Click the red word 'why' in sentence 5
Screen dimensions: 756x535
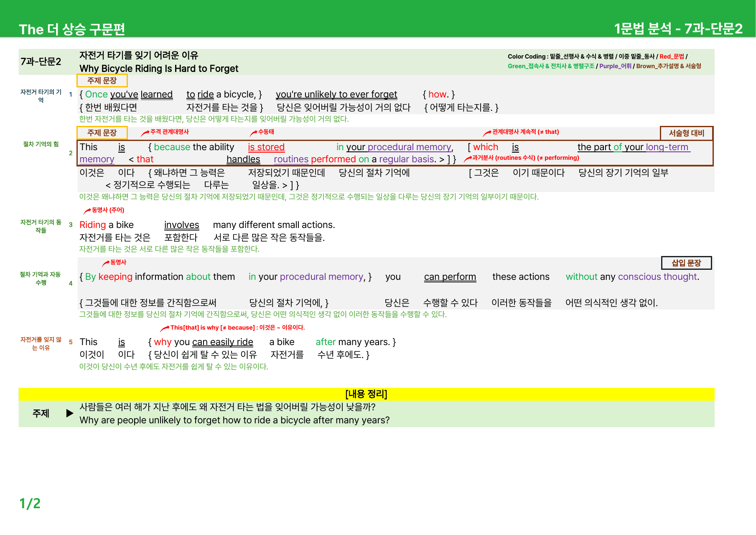coord(163,342)
